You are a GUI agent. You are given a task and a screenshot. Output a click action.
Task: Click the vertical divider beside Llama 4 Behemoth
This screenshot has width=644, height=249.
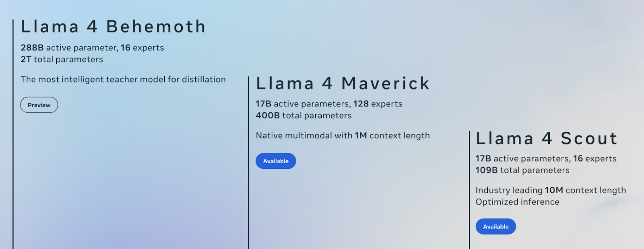tap(13, 134)
